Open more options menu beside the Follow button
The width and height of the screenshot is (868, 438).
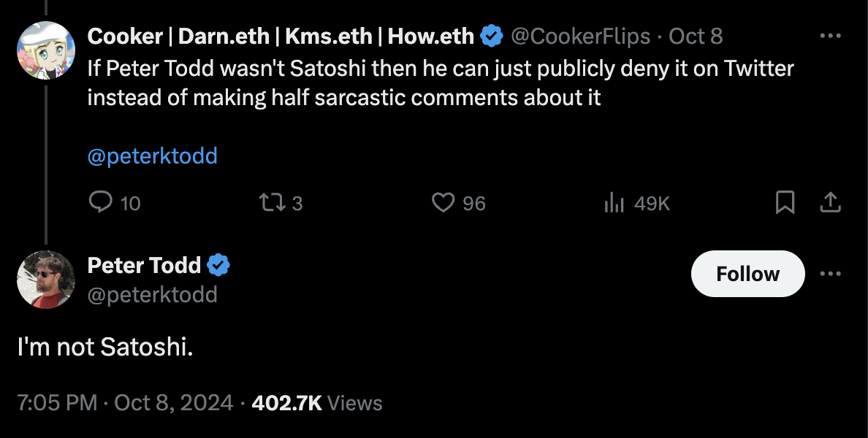[830, 273]
